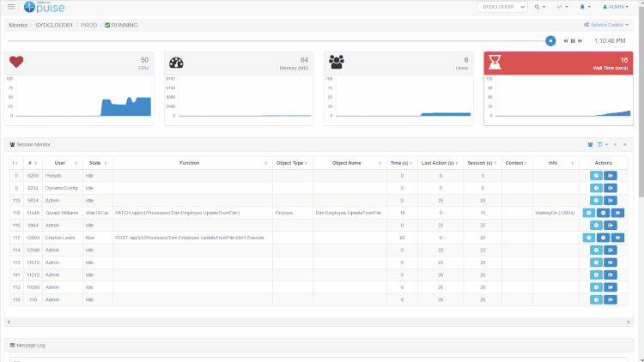Pause the timeline playback
This screenshot has height=362, width=644.
coord(573,40)
